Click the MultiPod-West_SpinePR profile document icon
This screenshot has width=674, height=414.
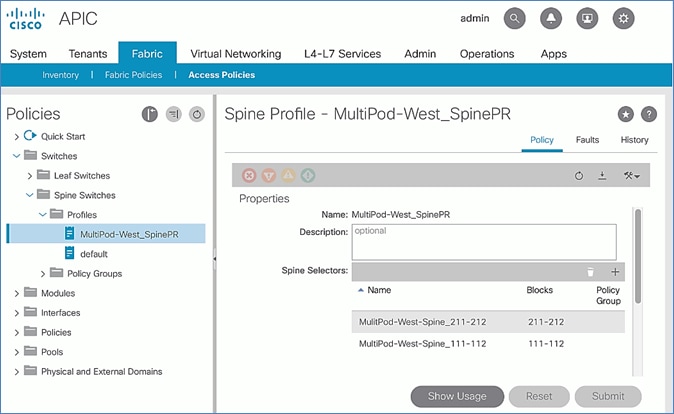[x=69, y=233]
